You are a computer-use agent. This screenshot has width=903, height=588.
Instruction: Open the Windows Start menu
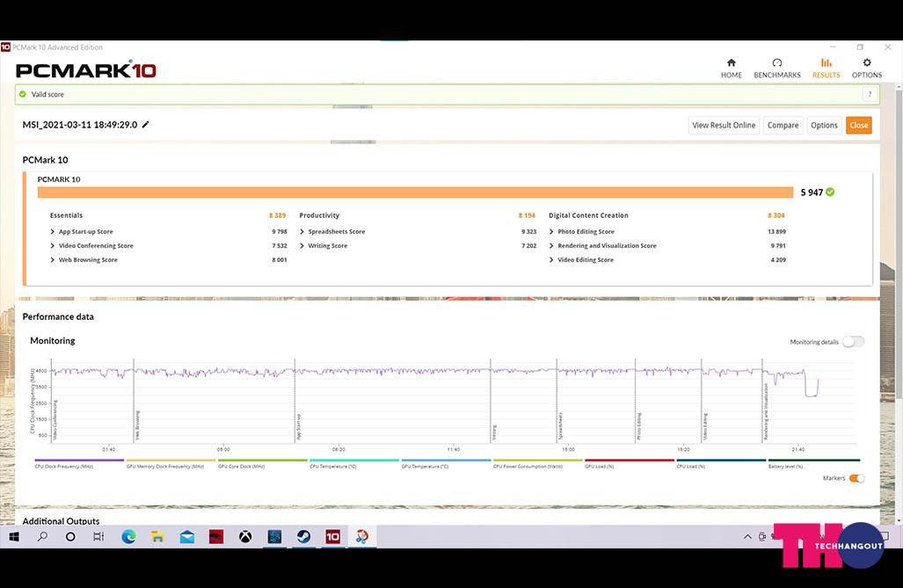(14, 537)
